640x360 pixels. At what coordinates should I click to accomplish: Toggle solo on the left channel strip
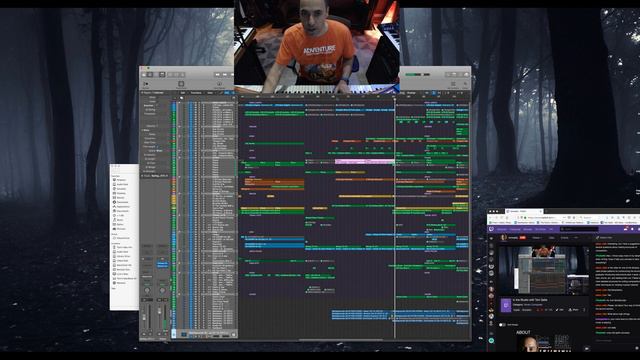150,333
